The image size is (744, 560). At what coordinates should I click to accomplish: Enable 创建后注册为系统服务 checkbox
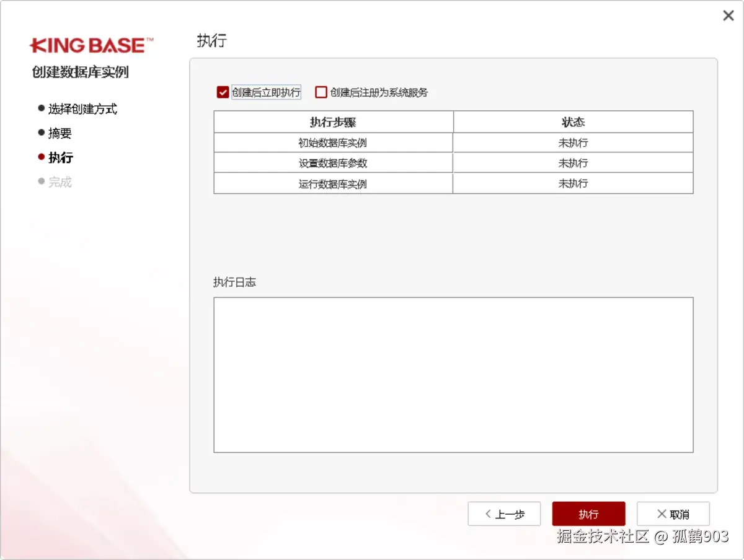click(321, 92)
